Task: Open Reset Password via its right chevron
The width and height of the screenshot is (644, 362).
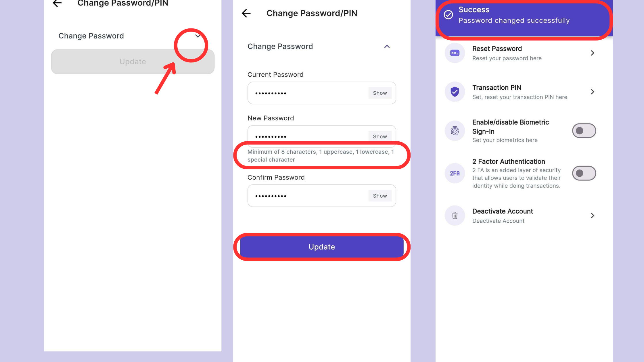Action: tap(592, 53)
